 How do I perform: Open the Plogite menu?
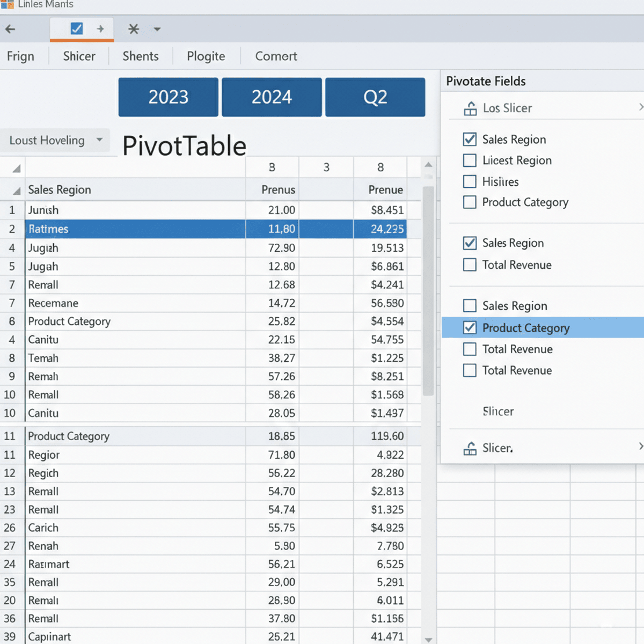206,56
